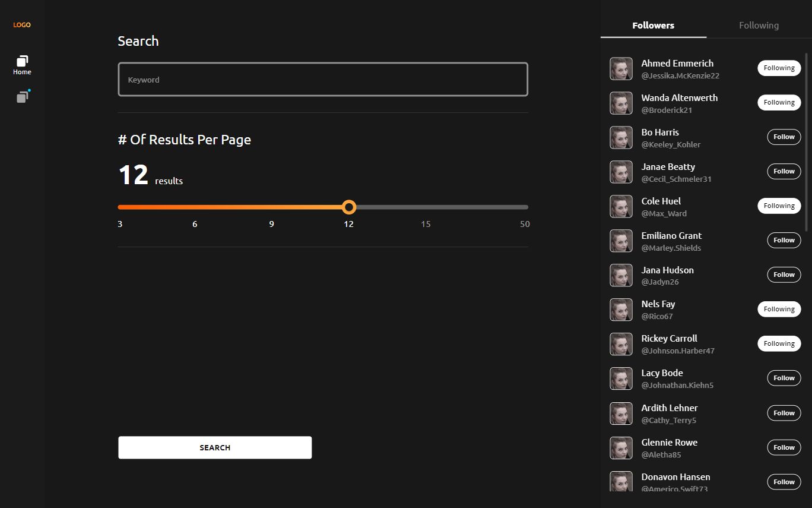Image resolution: width=812 pixels, height=508 pixels.
Task: Focus the Keyword search input field
Action: click(x=323, y=80)
